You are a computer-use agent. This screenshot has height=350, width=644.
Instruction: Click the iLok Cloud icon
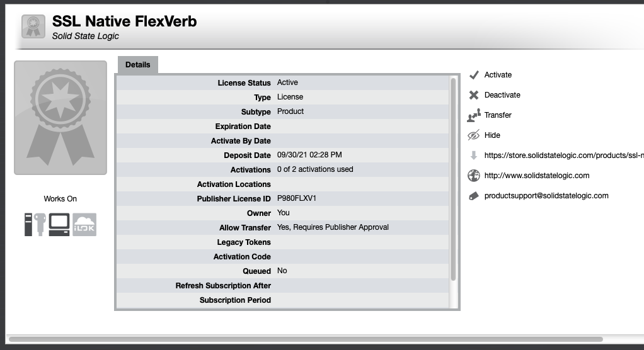click(84, 225)
